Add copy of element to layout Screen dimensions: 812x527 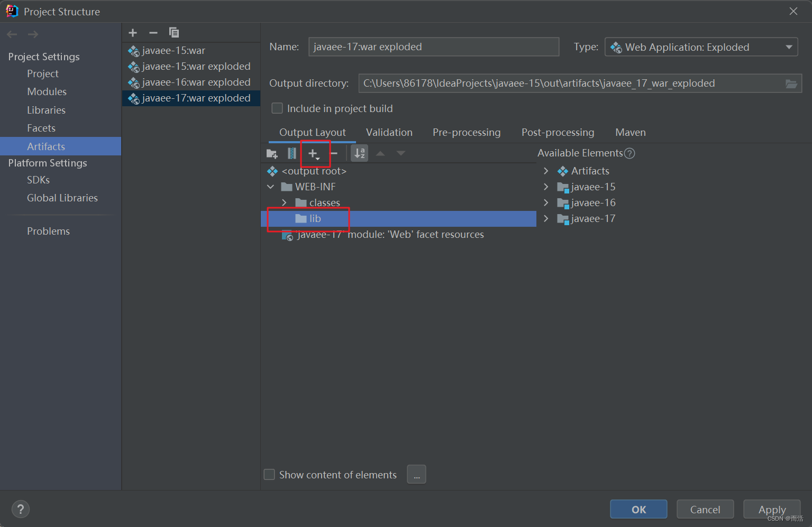314,154
